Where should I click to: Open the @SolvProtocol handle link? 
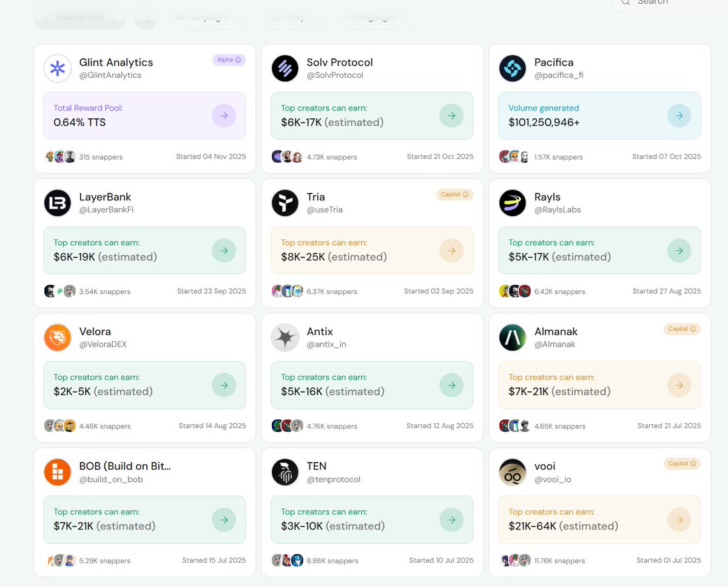335,75
